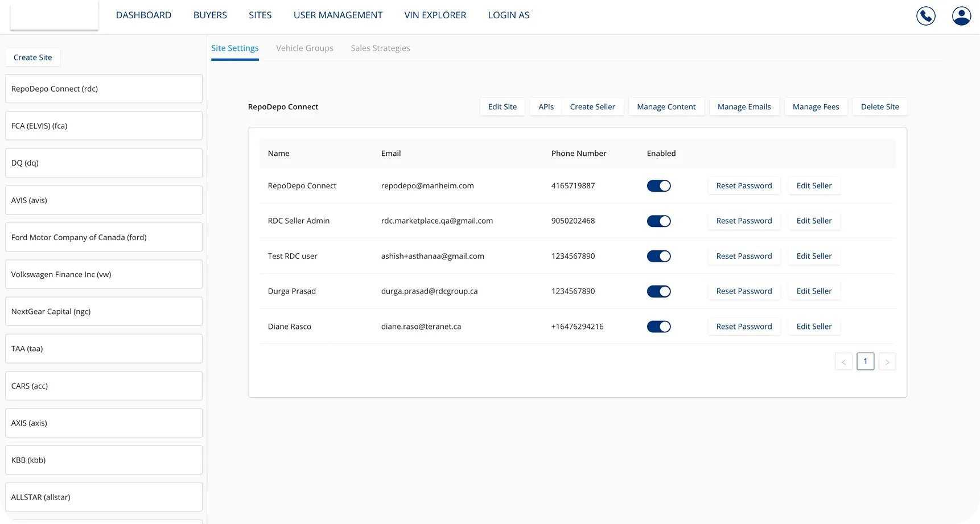980x524 pixels.
Task: Open Manage Fees for the site
Action: click(x=816, y=107)
